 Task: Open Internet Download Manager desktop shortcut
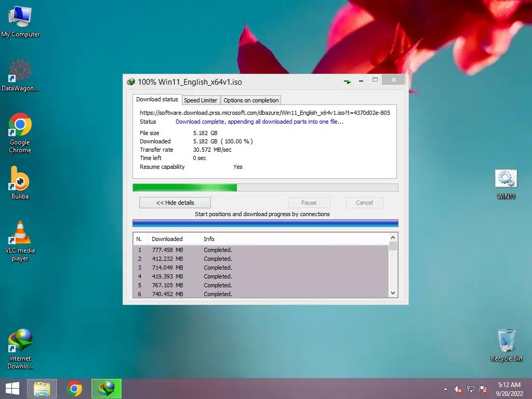pos(20,349)
